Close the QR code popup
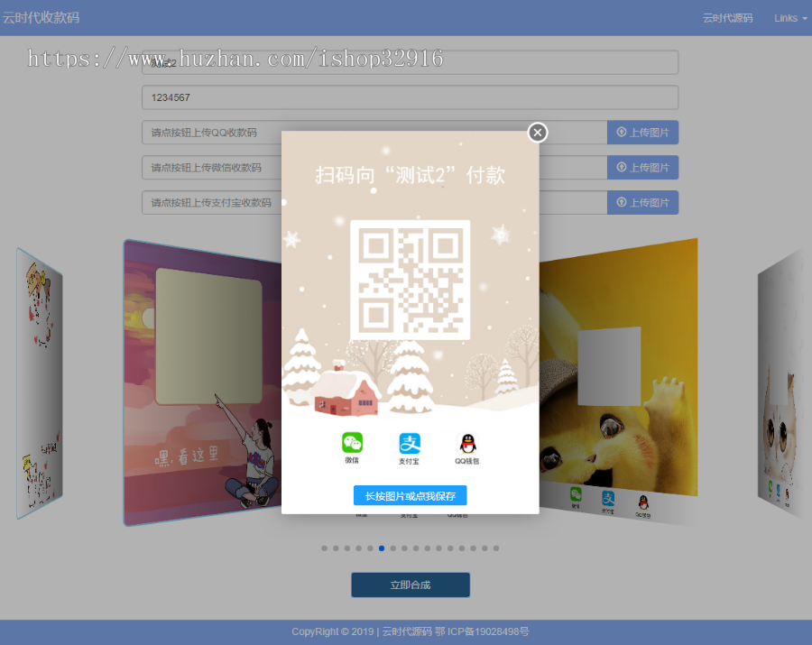 (538, 133)
